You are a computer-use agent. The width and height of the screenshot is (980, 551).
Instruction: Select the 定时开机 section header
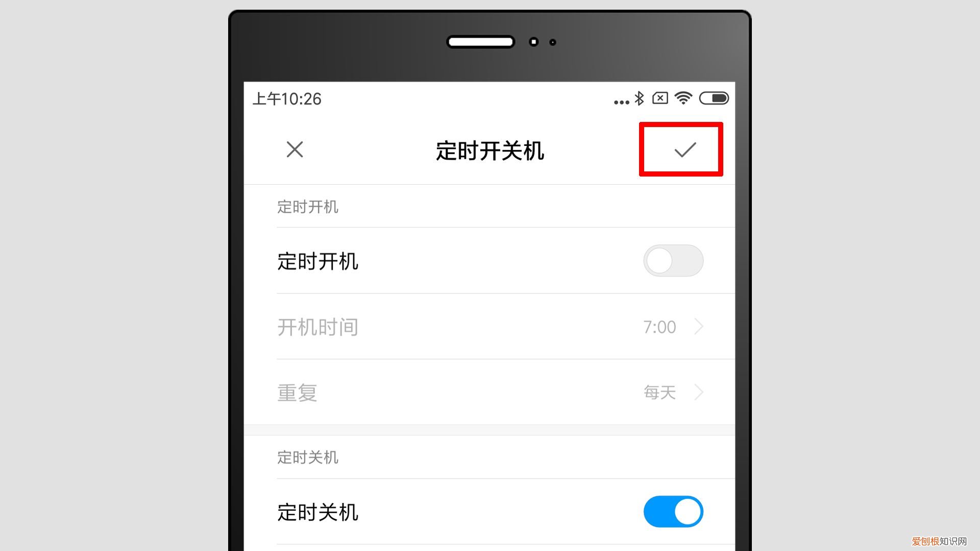click(x=308, y=207)
